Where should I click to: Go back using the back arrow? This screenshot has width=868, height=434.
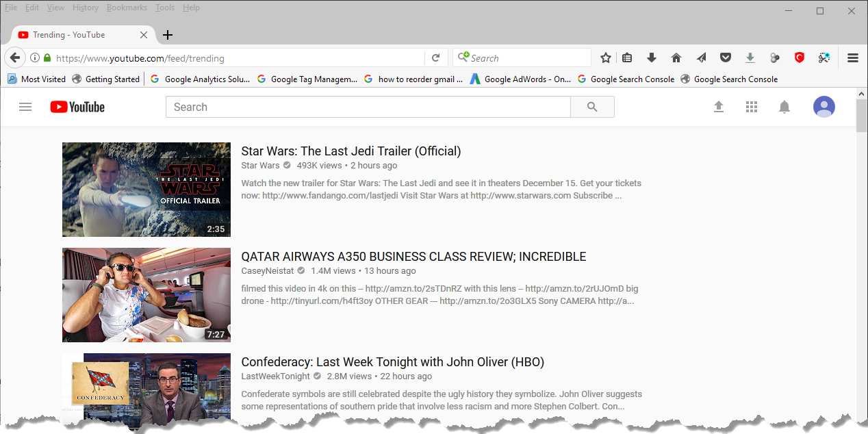pos(15,58)
